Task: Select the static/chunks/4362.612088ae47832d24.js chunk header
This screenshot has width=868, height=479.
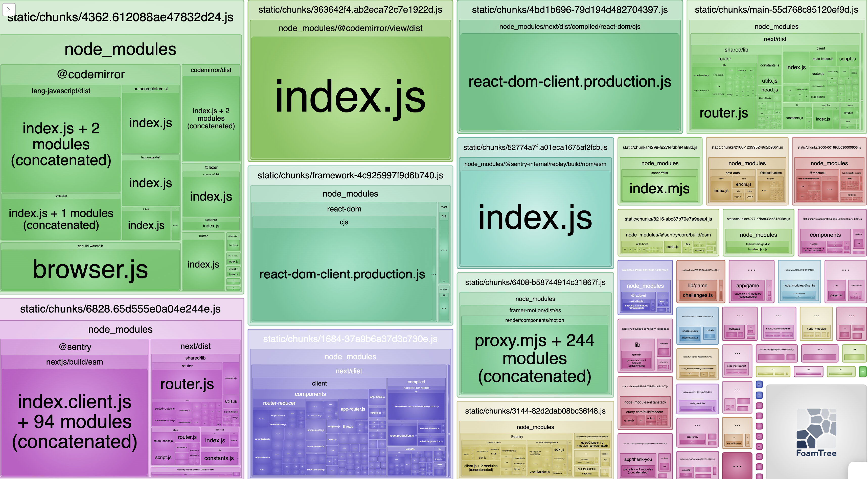Action: tap(120, 17)
